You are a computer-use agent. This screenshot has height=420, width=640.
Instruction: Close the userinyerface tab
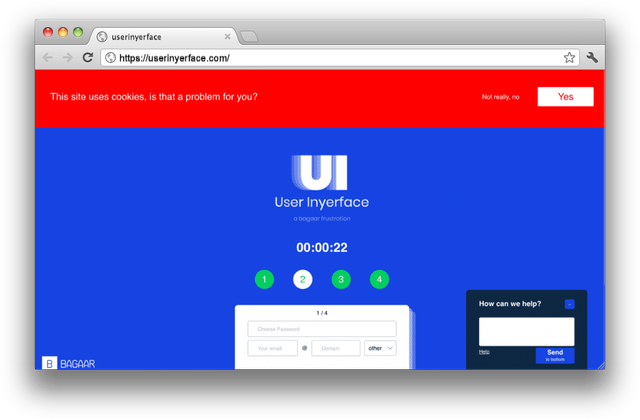(228, 36)
